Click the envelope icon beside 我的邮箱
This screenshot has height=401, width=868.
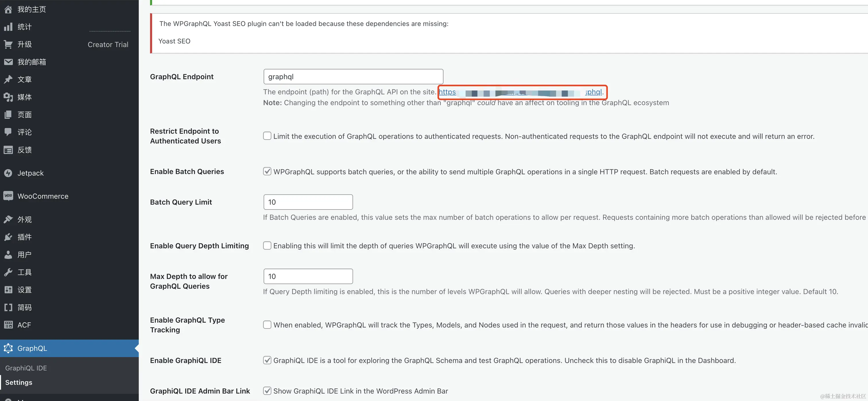tap(8, 62)
